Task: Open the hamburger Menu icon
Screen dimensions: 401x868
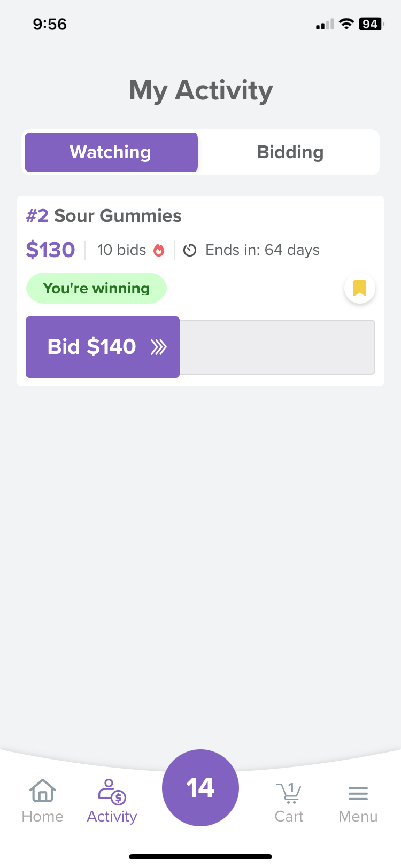Action: pyautogui.click(x=358, y=794)
